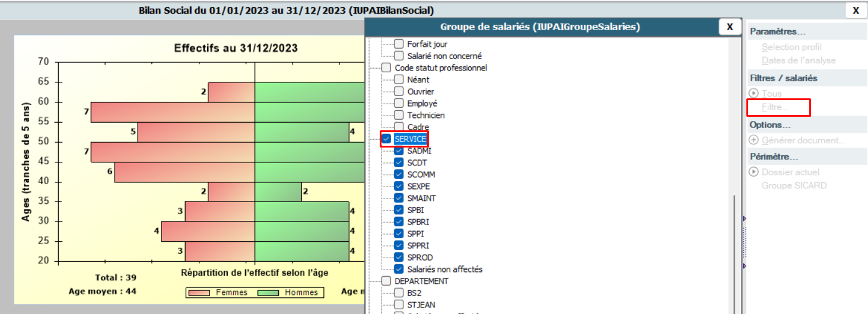Uncheck the SCDT checkbox

[399, 162]
